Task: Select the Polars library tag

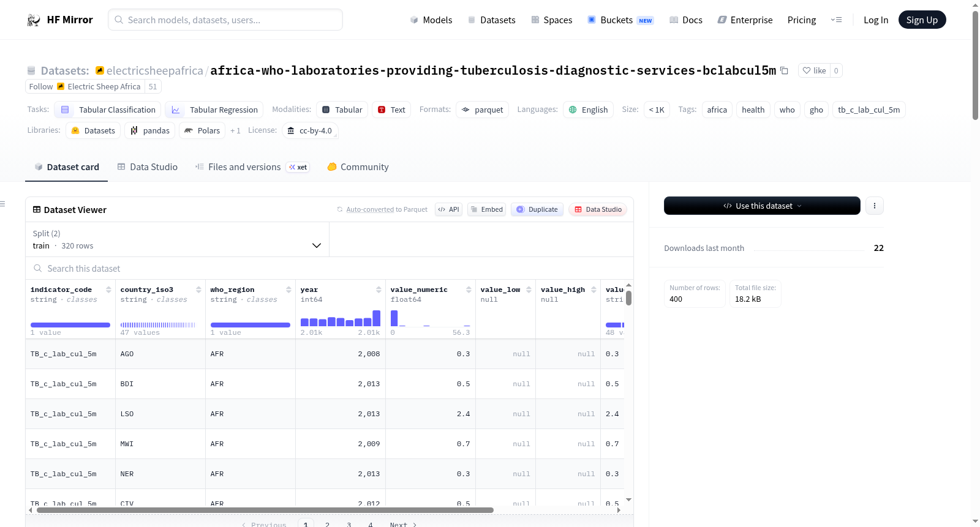Action: pyautogui.click(x=202, y=130)
